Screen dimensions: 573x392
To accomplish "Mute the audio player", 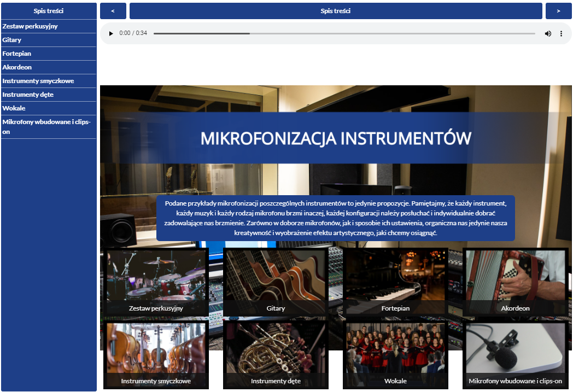I will [x=548, y=33].
